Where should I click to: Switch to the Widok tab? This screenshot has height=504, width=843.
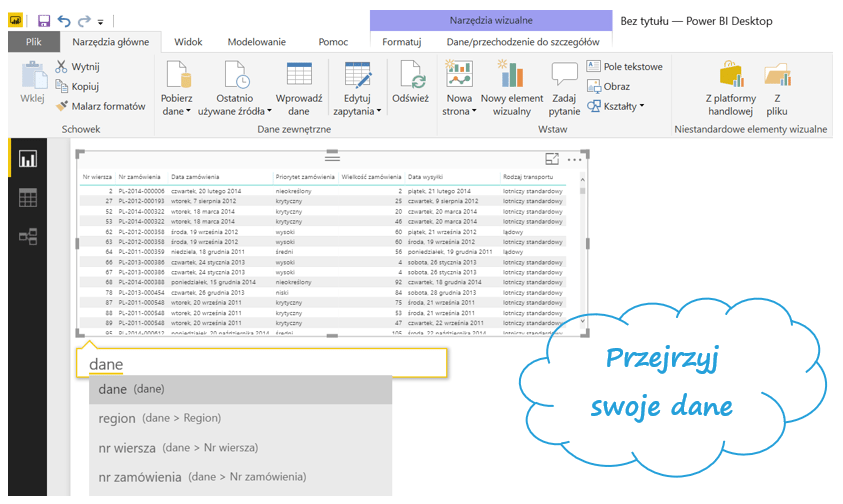tap(188, 42)
